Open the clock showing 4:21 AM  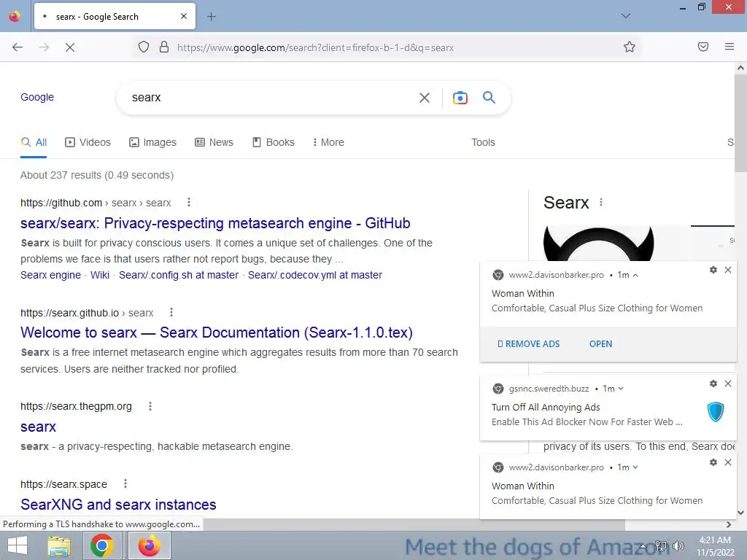coord(715,546)
